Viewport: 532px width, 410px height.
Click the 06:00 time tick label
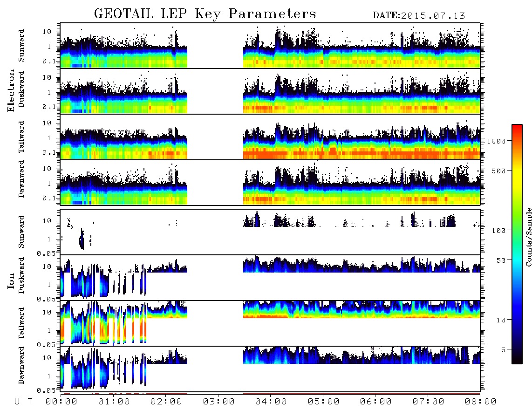tap(376, 402)
